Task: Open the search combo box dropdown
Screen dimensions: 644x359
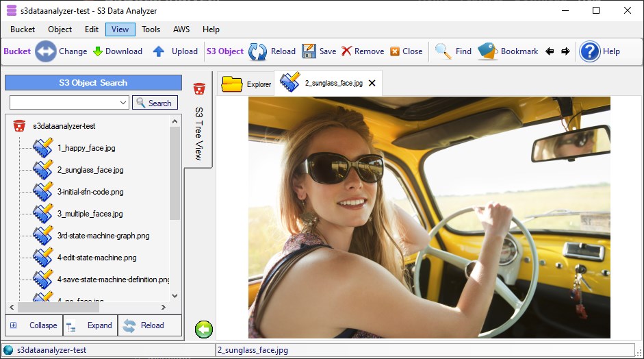Action: pyautogui.click(x=123, y=103)
